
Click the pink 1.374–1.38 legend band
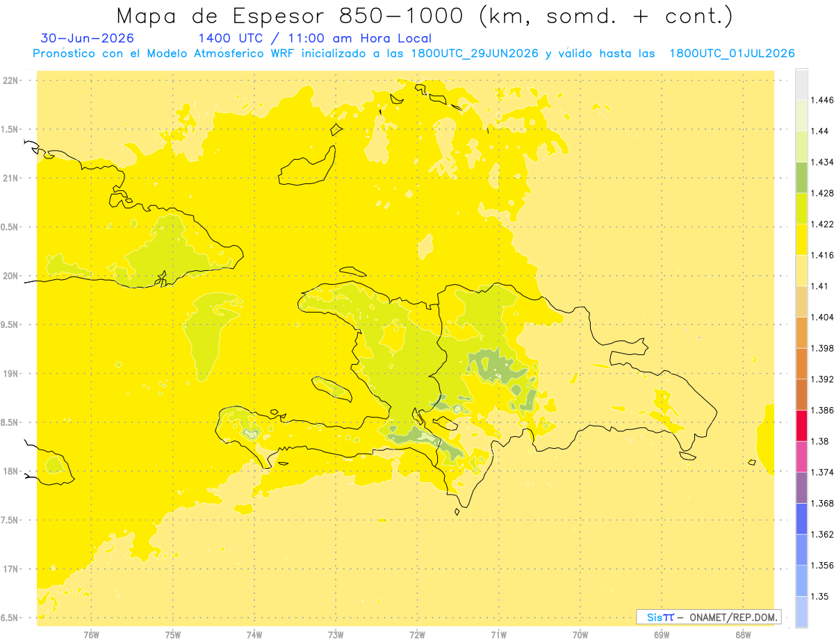click(x=801, y=456)
